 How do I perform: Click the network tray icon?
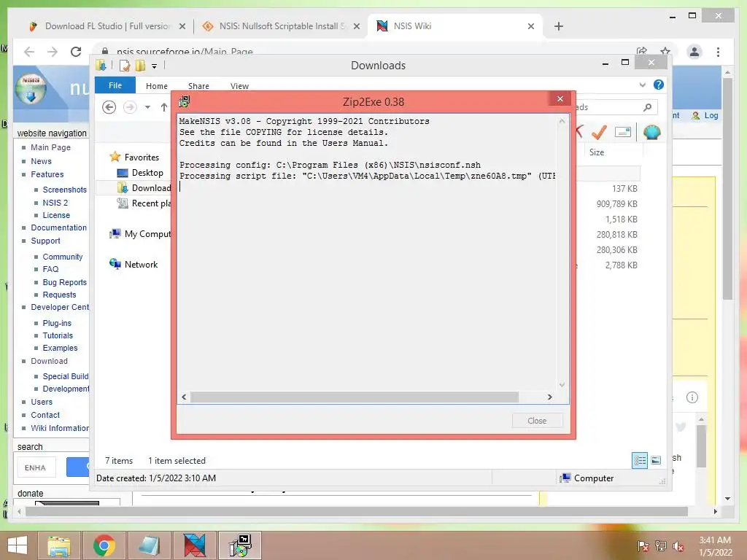(661, 546)
